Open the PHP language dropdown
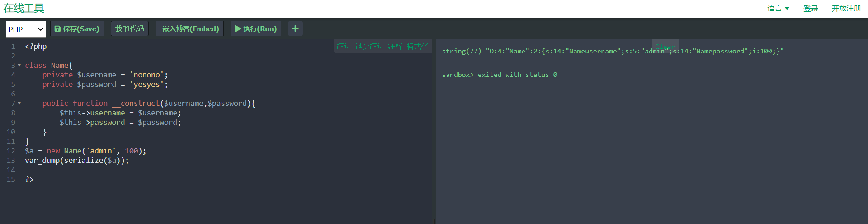The image size is (868, 224). (26, 29)
